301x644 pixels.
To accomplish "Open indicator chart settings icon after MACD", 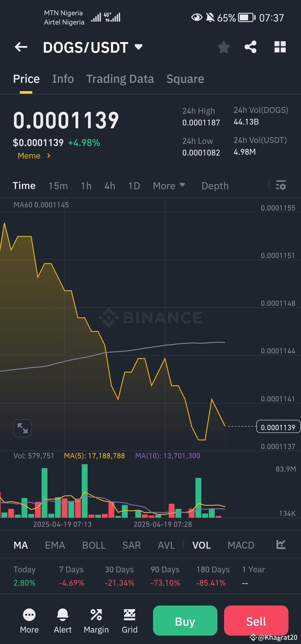I will [x=281, y=544].
